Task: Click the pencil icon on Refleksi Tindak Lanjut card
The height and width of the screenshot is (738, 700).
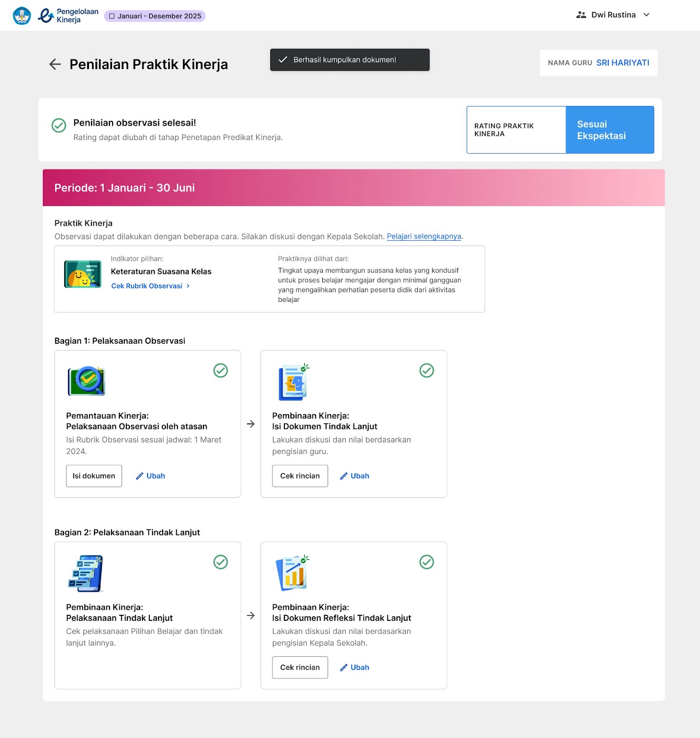Action: [x=344, y=667]
